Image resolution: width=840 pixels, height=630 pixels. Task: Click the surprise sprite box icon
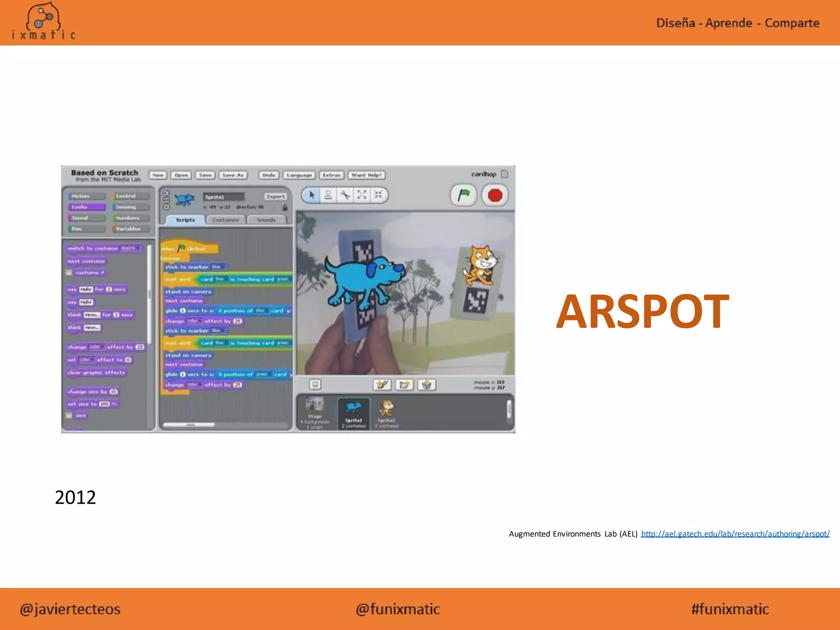click(427, 385)
